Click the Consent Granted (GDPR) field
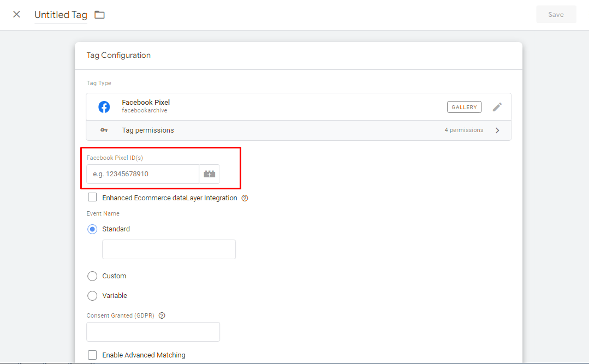589x364 pixels. (x=153, y=332)
